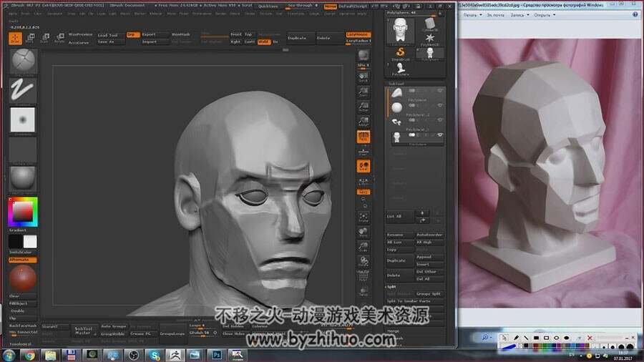
Task: Click the Scroll canvas icon
Action: (x=364, y=77)
